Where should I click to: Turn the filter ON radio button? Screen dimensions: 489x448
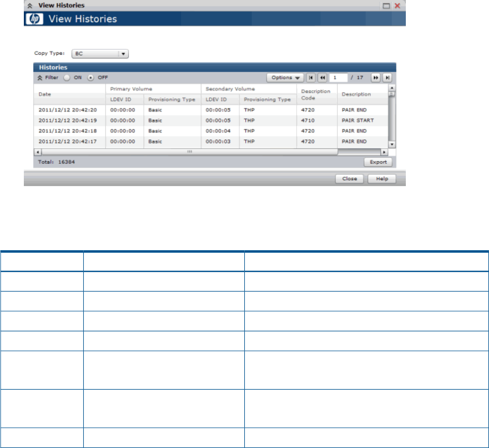click(67, 78)
